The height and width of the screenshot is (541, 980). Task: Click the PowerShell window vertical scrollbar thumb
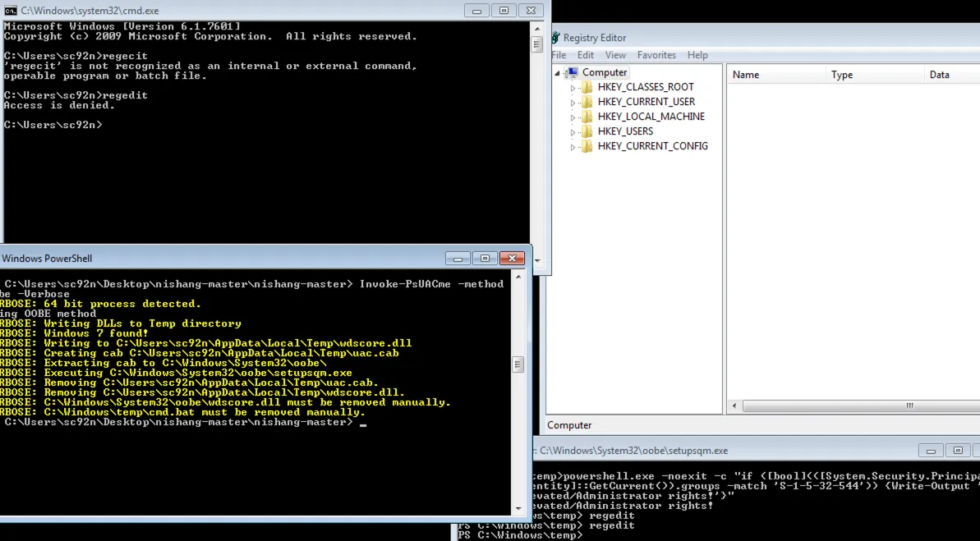[x=518, y=364]
